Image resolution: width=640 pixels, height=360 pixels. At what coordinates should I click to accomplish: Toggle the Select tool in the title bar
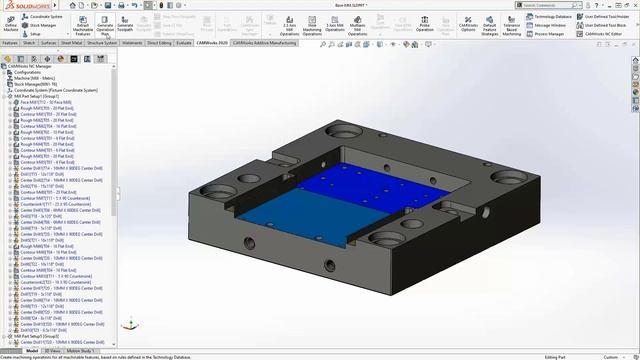[148, 5]
